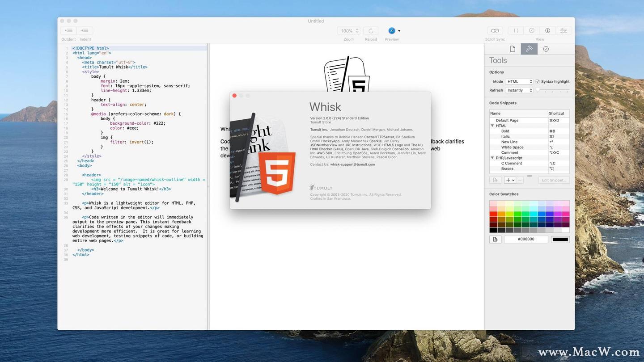
Task: Toggle Scroll Sync
Action: click(495, 30)
